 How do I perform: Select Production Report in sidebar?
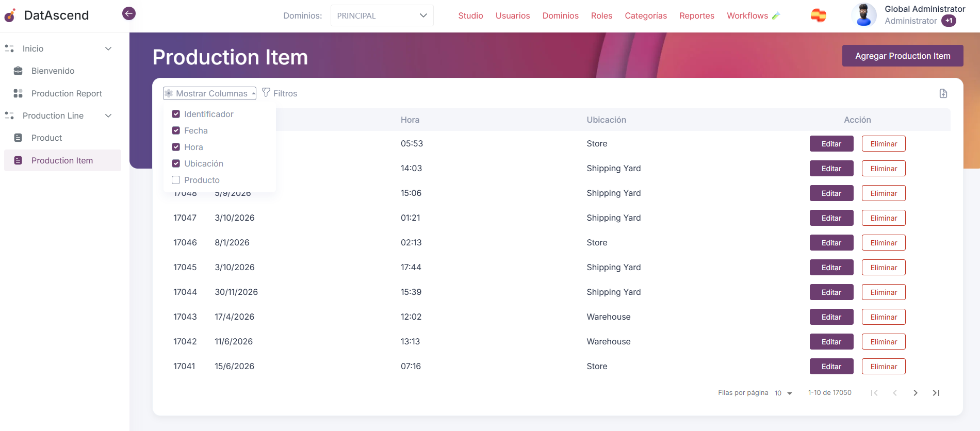pos(67,93)
